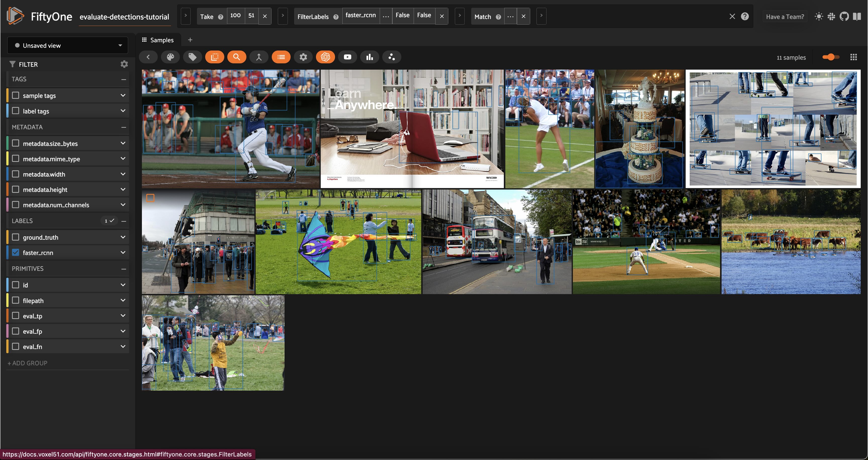Open the color scheme palette icon
The width and height of the screenshot is (868, 460).
[171, 57]
